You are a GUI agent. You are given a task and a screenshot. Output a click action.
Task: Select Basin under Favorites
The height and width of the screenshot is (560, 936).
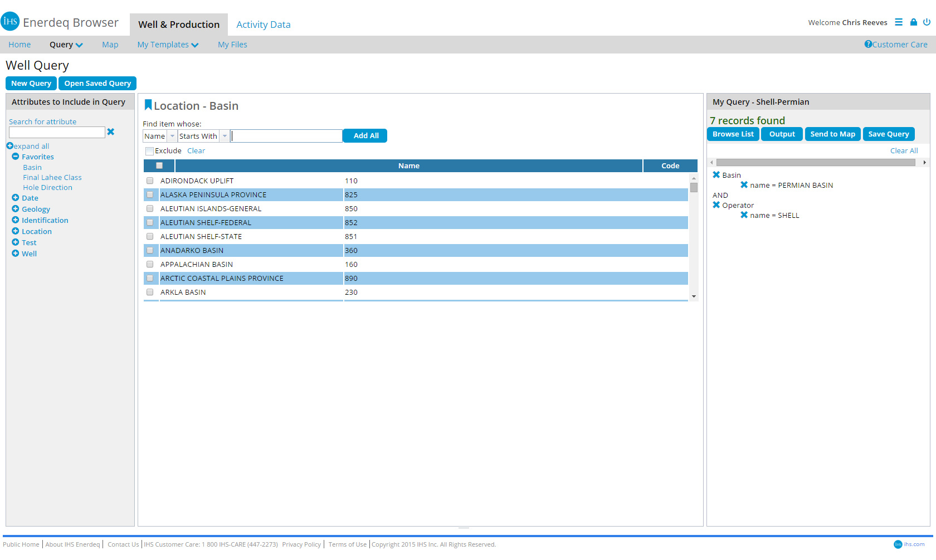click(32, 167)
